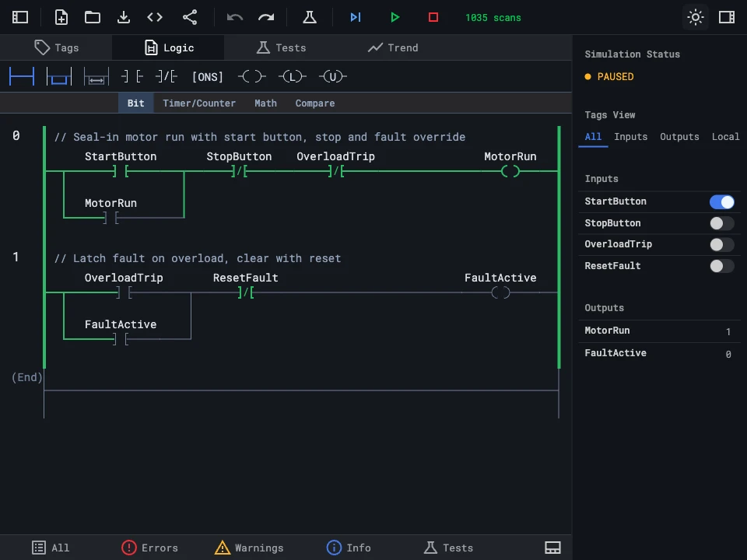Open the Trend tab
Screen dimensions: 747x560
(393, 47)
